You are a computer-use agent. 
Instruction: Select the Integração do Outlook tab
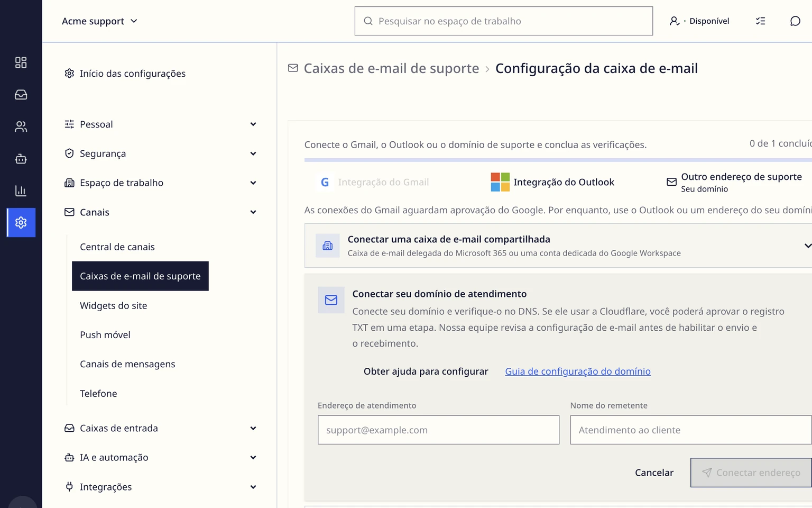552,182
